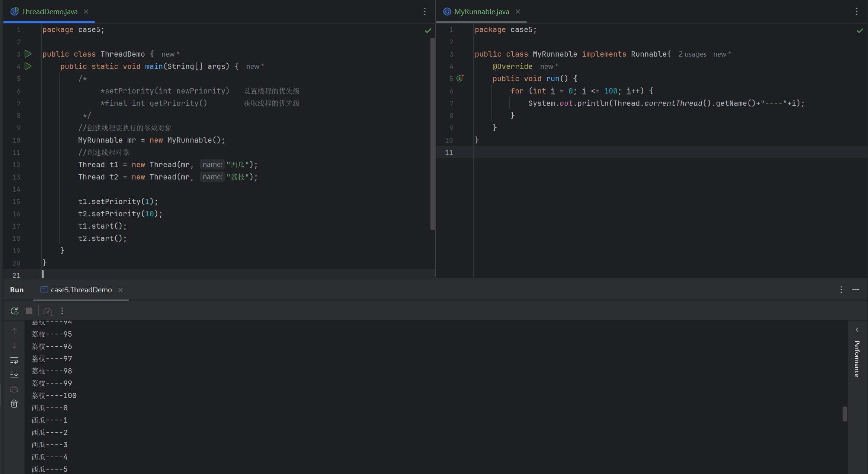Close the MyRunnable.java tab

(518, 12)
